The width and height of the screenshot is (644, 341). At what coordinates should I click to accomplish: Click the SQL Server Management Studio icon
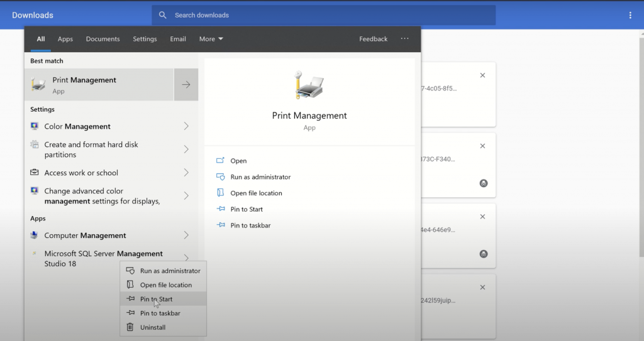(35, 253)
